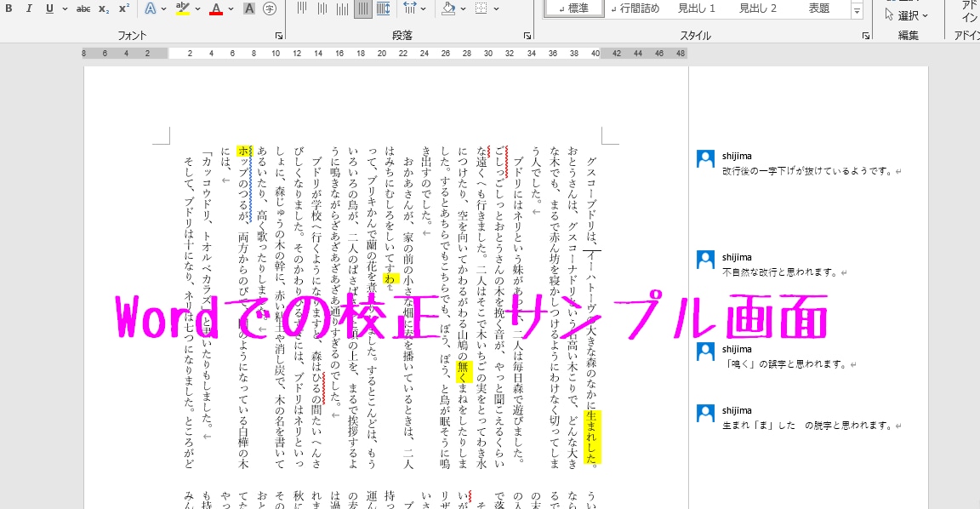The image size is (980, 509).
Task: Toggle Underline formatting
Action: [x=49, y=9]
